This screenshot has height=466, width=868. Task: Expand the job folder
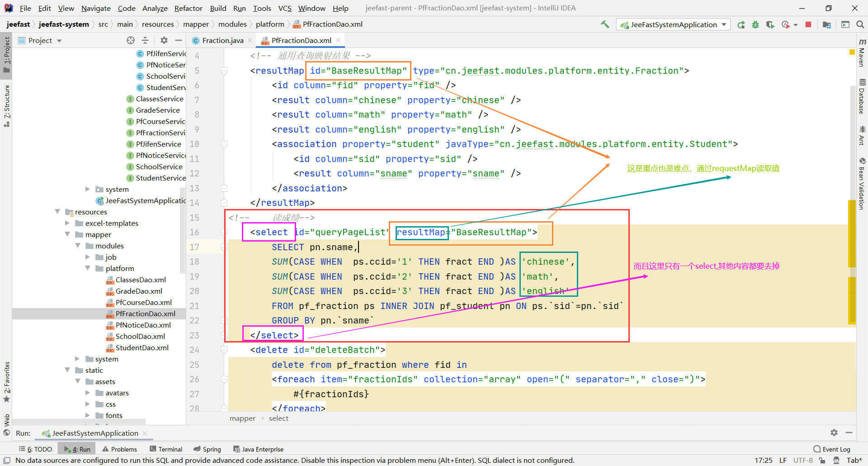point(88,257)
